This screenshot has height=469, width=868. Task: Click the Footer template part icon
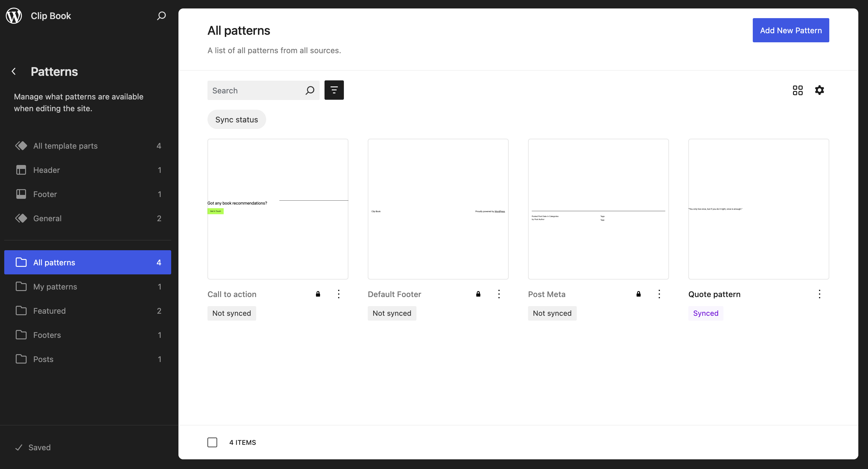click(x=21, y=194)
